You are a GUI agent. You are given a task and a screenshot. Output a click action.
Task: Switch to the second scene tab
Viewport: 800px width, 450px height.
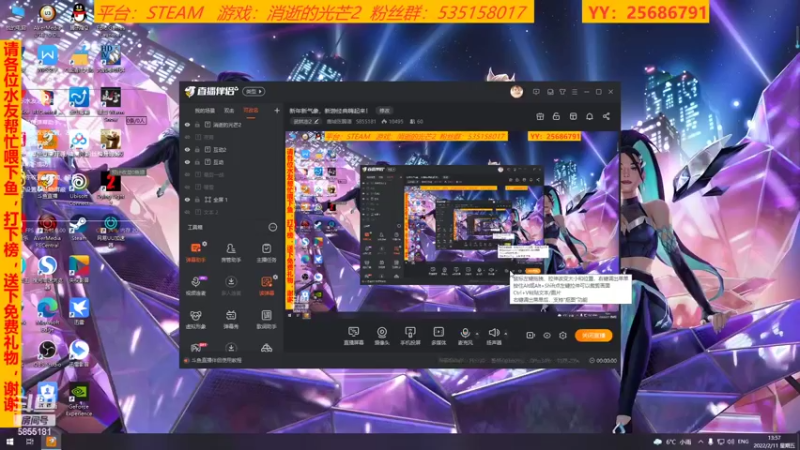tap(229, 110)
